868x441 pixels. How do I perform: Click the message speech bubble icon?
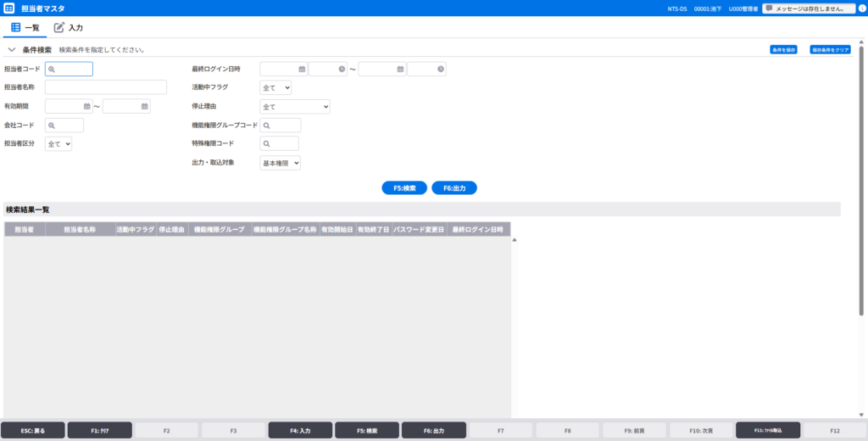(x=769, y=8)
